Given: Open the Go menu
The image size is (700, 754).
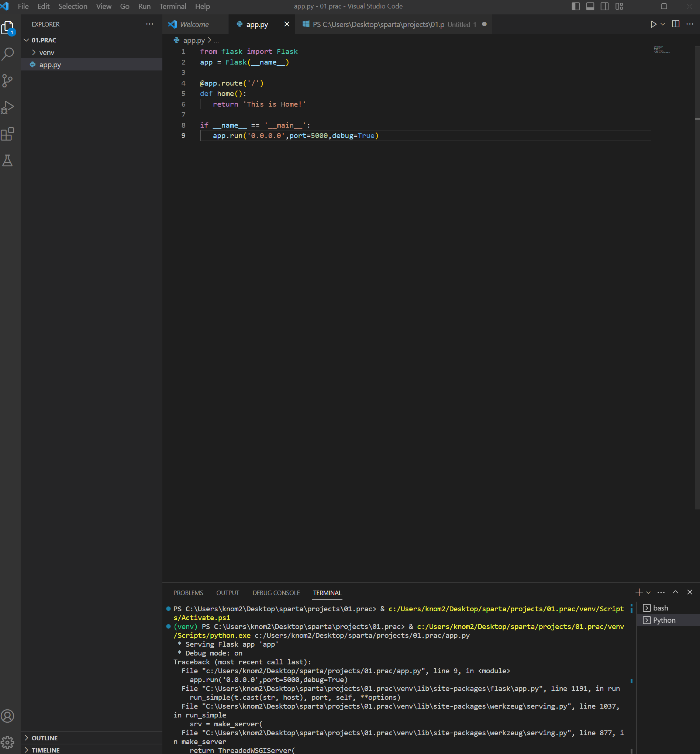Looking at the screenshot, I should (125, 6).
